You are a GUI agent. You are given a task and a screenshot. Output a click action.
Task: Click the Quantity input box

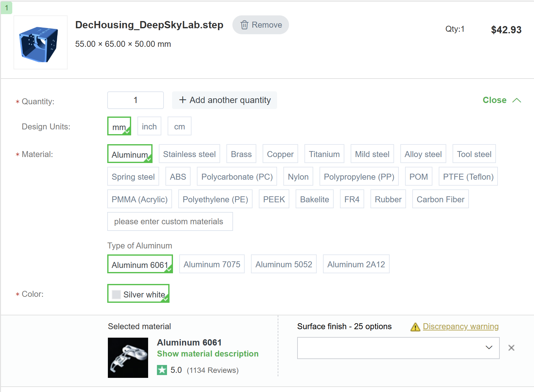136,100
